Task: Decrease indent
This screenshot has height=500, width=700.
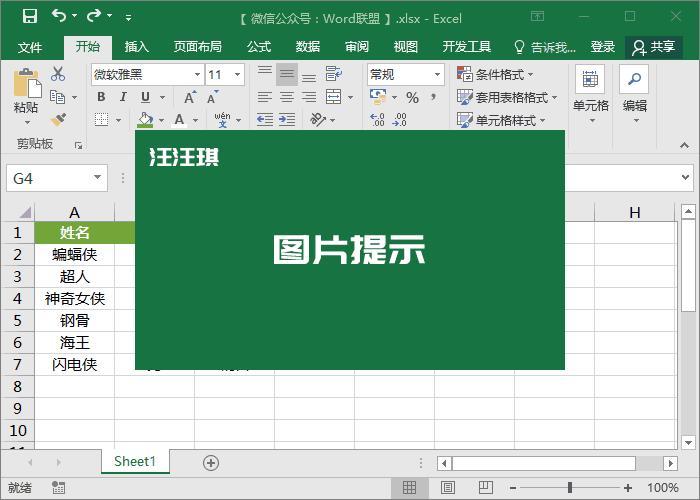Action: pyautogui.click(x=265, y=120)
